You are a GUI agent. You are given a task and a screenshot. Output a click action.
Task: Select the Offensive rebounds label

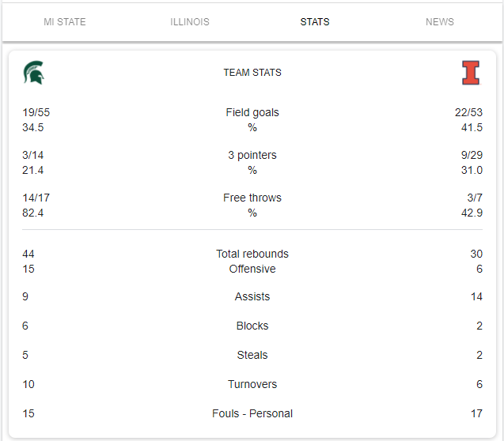(x=252, y=269)
